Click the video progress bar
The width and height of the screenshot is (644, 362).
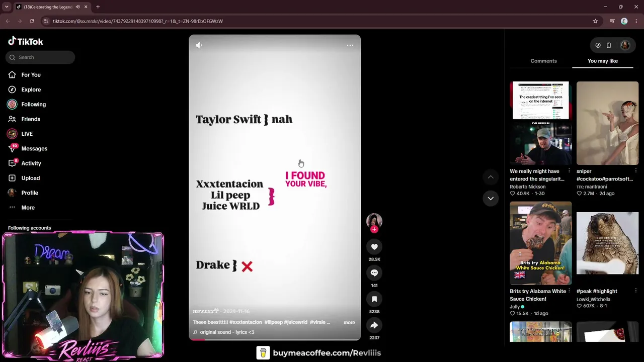275,339
